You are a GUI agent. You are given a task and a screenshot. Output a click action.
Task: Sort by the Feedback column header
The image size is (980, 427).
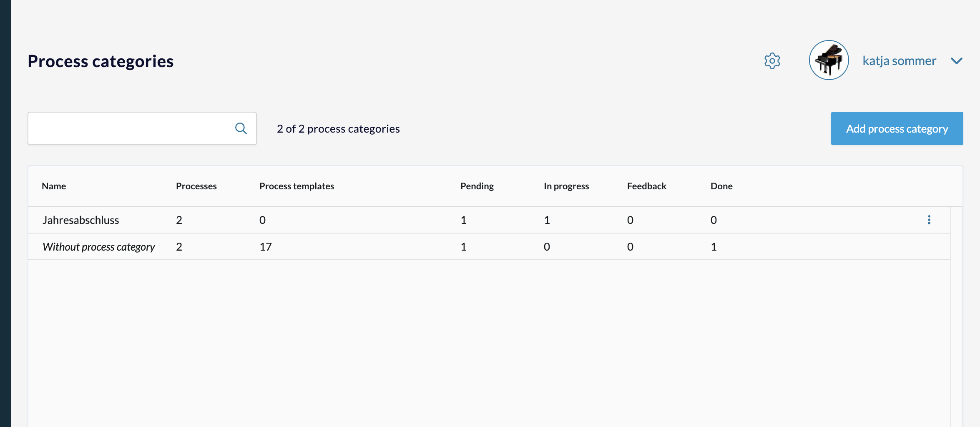(x=646, y=186)
